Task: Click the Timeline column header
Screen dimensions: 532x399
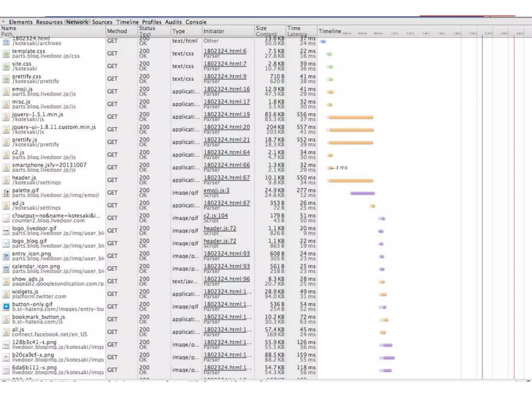Action: [x=330, y=31]
